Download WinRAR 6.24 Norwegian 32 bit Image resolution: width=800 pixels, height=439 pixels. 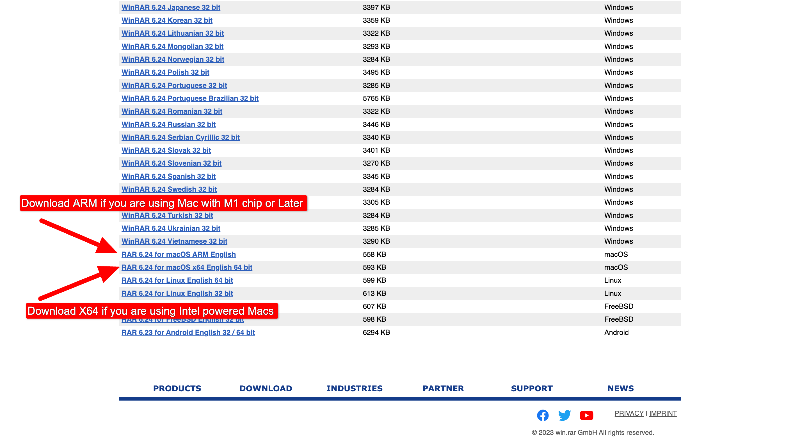(172, 59)
